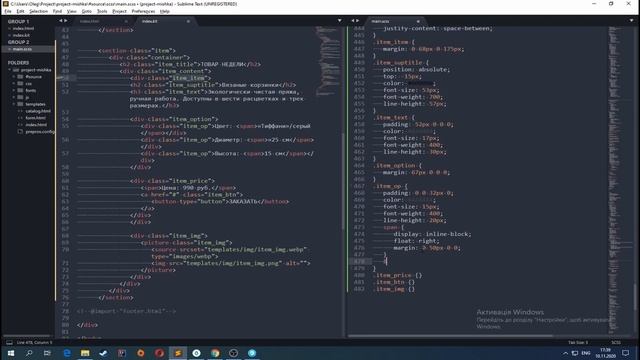Expand the #source folder

point(14,77)
